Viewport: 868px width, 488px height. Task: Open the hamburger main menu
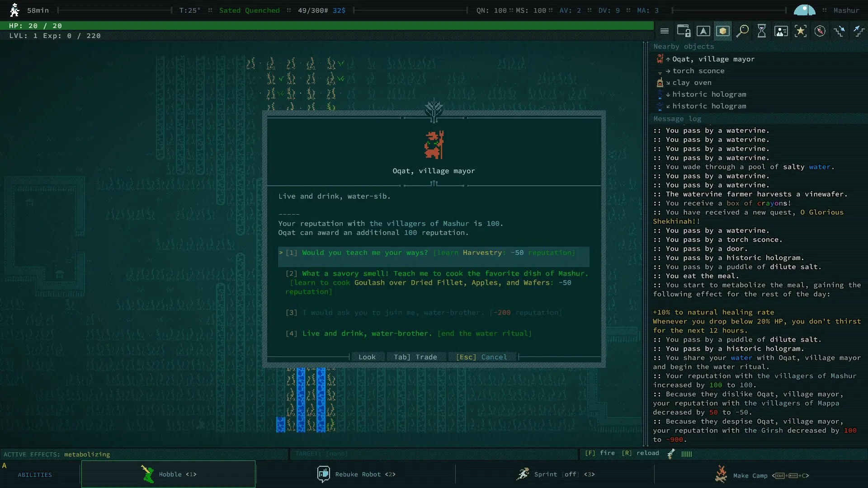pyautogui.click(x=664, y=31)
